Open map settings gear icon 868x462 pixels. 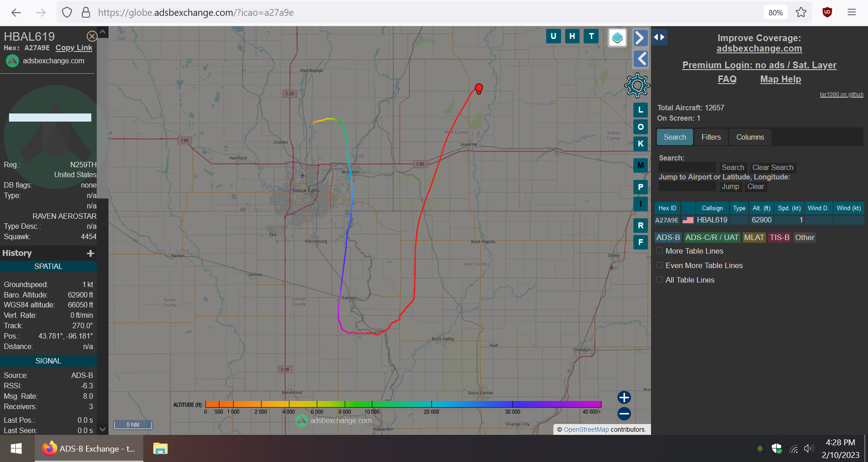click(x=637, y=85)
